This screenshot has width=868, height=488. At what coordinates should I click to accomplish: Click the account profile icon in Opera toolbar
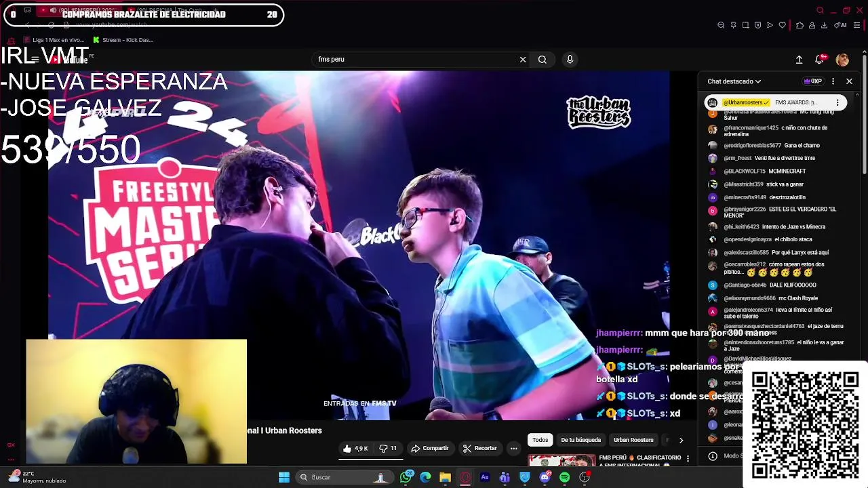811,25
